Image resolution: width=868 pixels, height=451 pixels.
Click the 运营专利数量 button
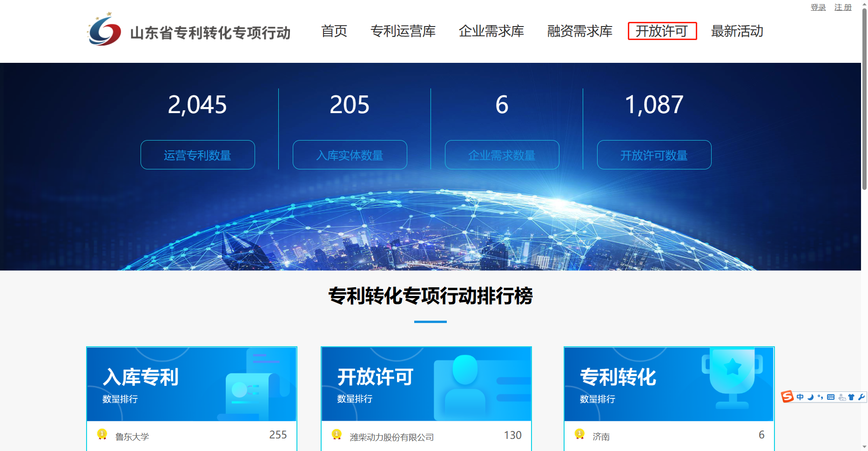[198, 155]
